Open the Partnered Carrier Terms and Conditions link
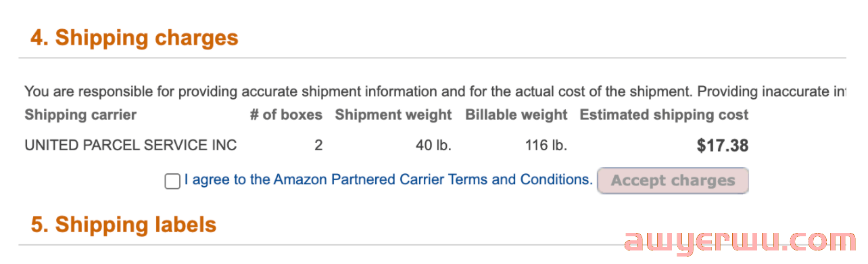 [433, 179]
